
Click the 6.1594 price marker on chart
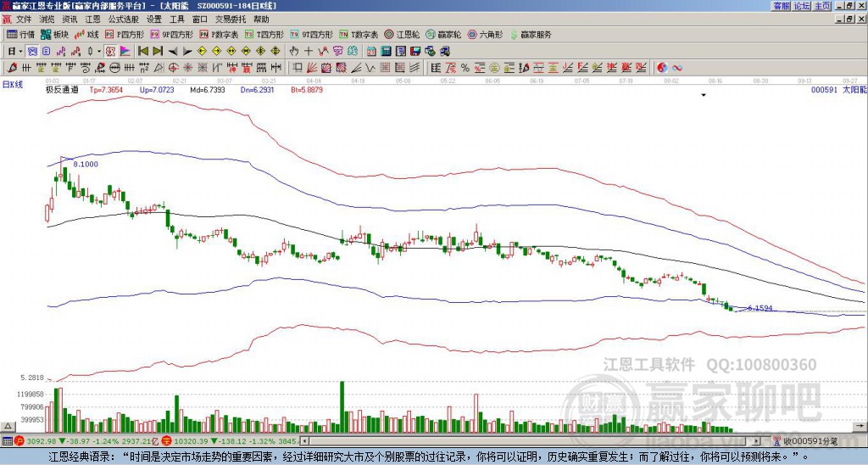click(759, 308)
